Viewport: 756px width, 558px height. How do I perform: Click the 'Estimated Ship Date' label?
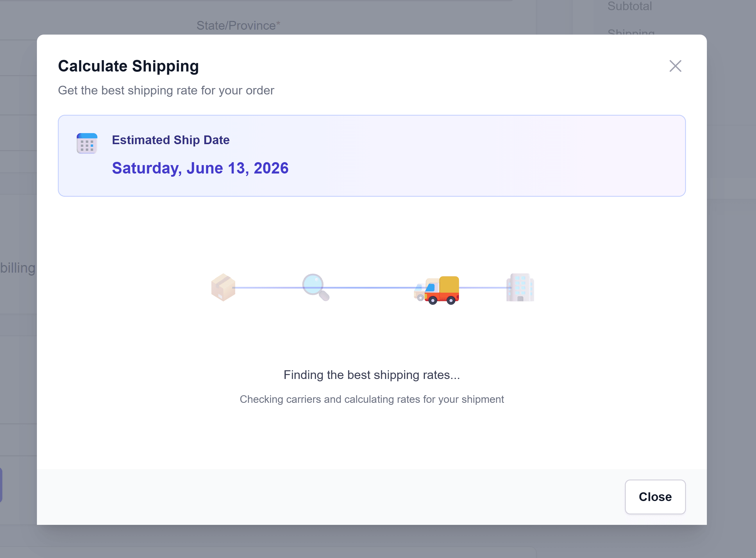coord(171,140)
